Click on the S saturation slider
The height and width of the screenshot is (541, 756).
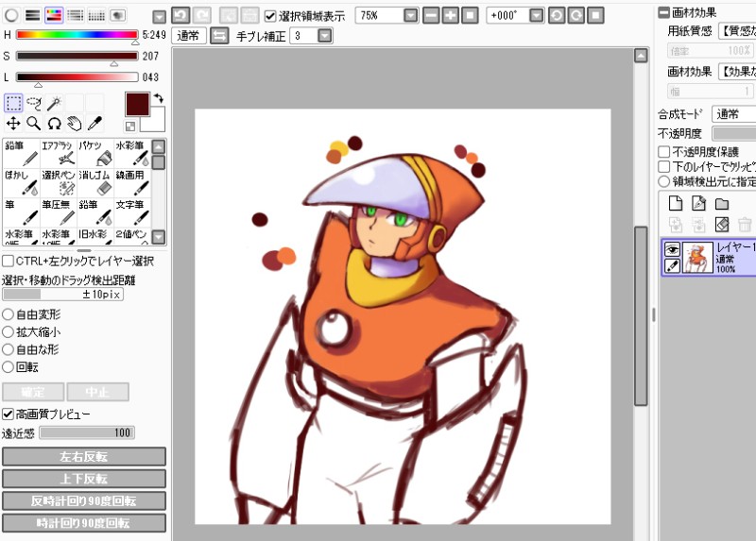click(x=77, y=56)
